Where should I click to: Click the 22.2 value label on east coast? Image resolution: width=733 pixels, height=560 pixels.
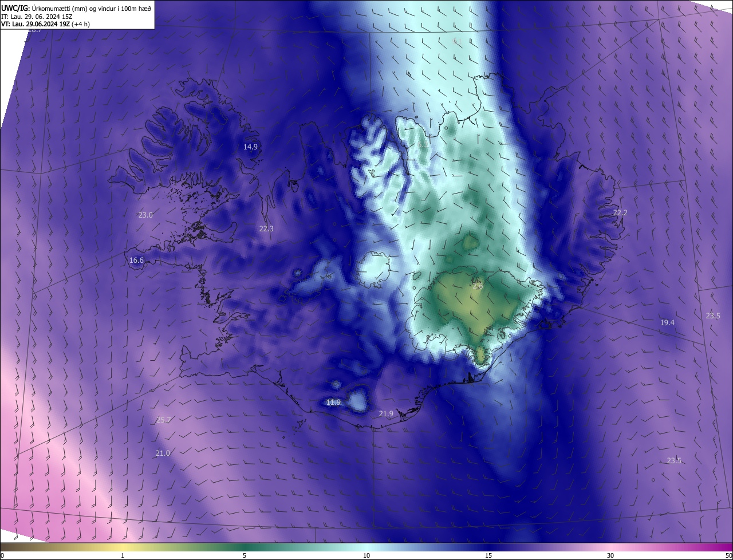click(620, 213)
